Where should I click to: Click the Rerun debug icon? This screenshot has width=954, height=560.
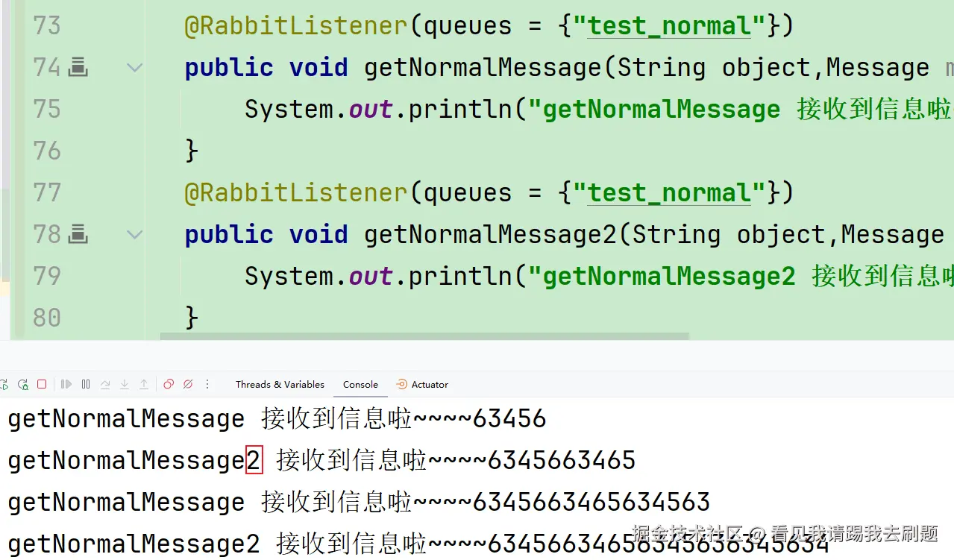22,385
